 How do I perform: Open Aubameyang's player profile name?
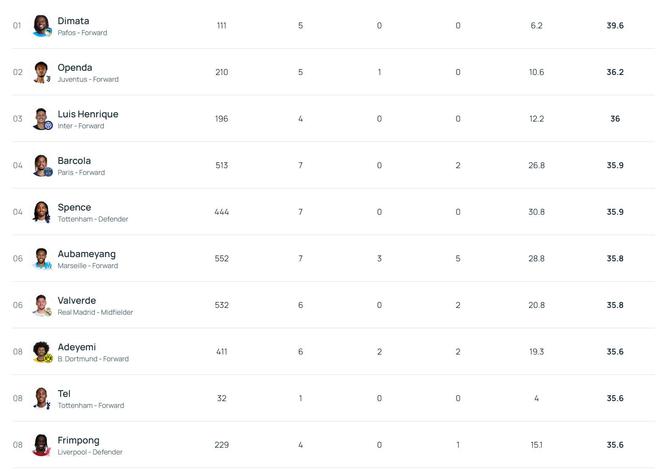[x=86, y=254]
